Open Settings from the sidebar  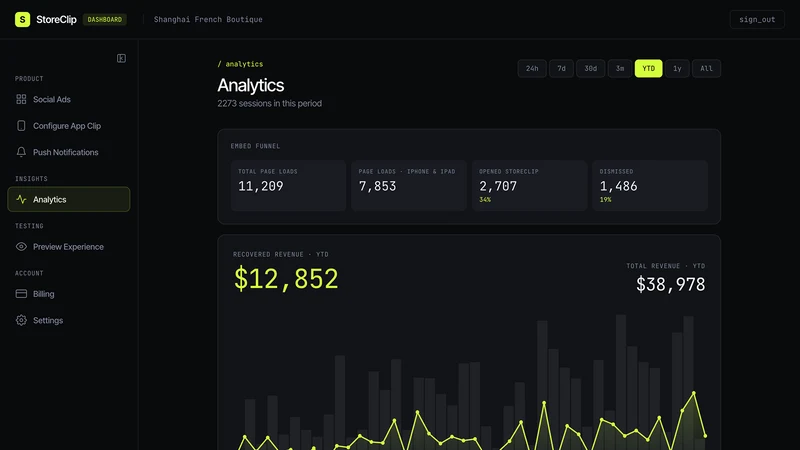point(69,320)
